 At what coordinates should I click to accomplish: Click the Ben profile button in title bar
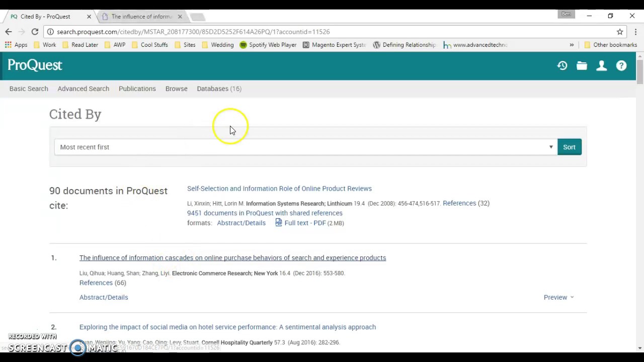coord(566,15)
